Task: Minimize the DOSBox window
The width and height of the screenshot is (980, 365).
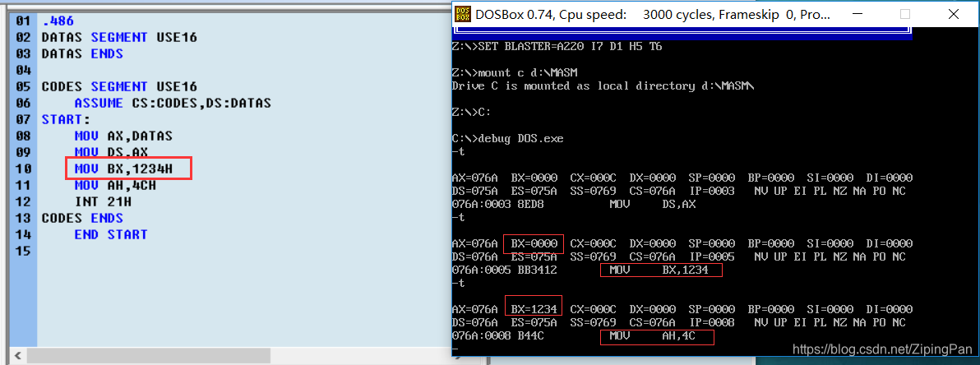Action: point(859,14)
